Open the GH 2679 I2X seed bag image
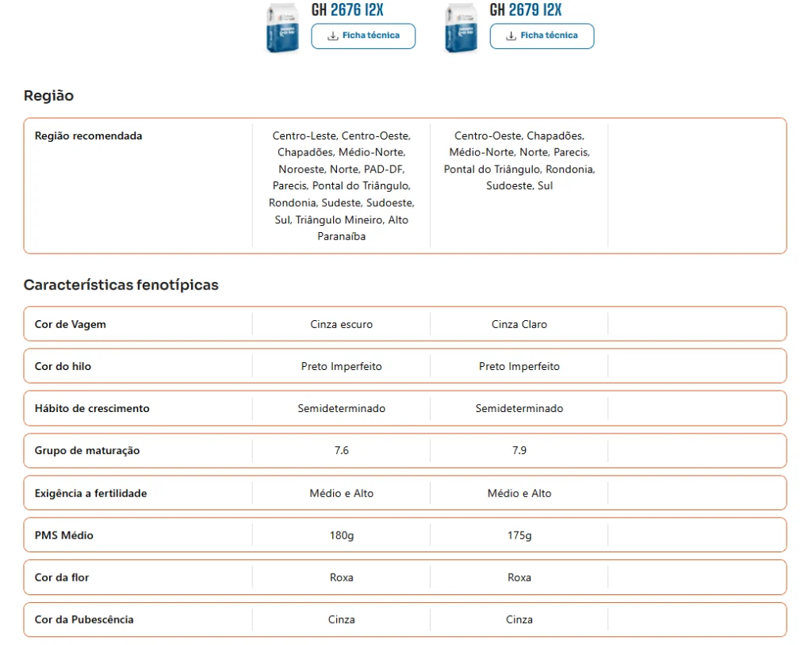The height and width of the screenshot is (645, 812). click(x=461, y=28)
